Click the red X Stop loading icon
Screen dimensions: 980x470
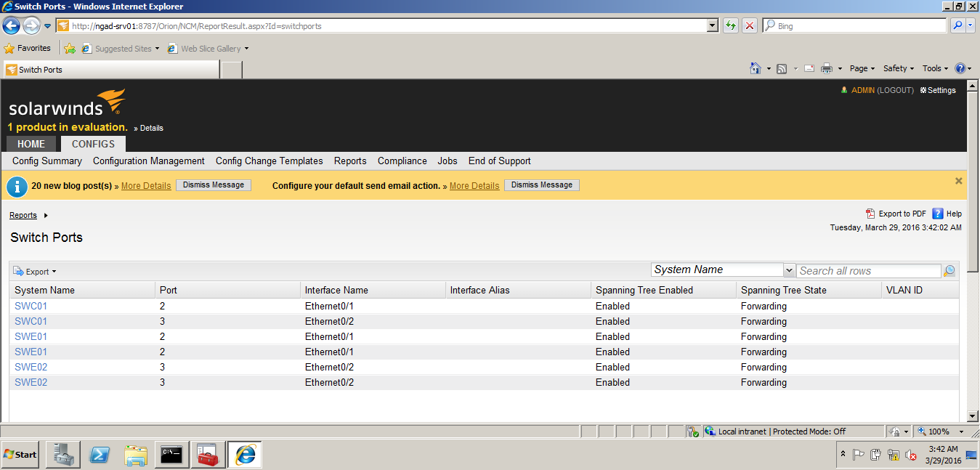(750, 25)
